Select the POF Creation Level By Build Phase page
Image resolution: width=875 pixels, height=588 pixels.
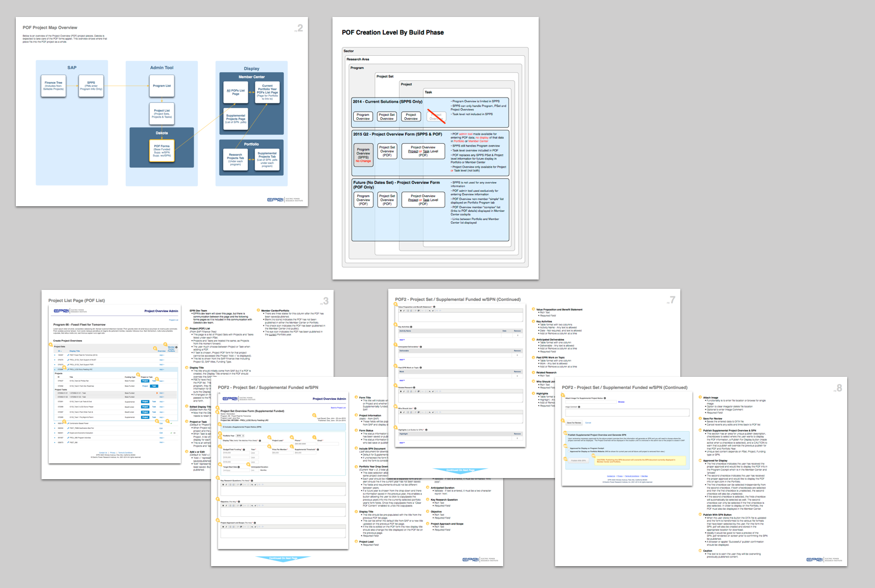coord(435,148)
